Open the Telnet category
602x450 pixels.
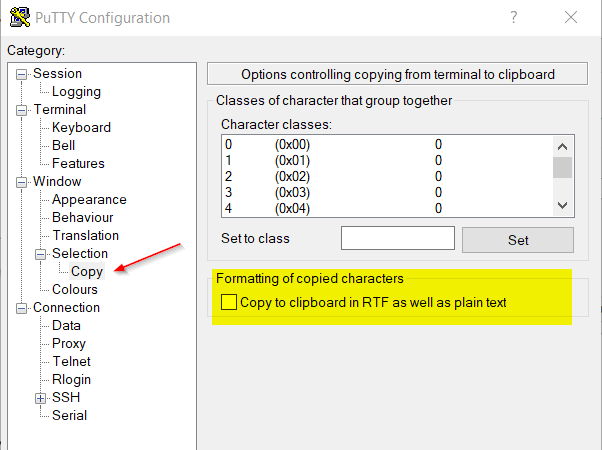71,361
